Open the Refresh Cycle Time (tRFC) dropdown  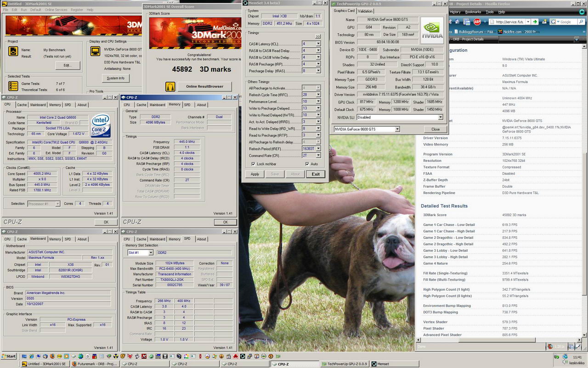click(318, 95)
